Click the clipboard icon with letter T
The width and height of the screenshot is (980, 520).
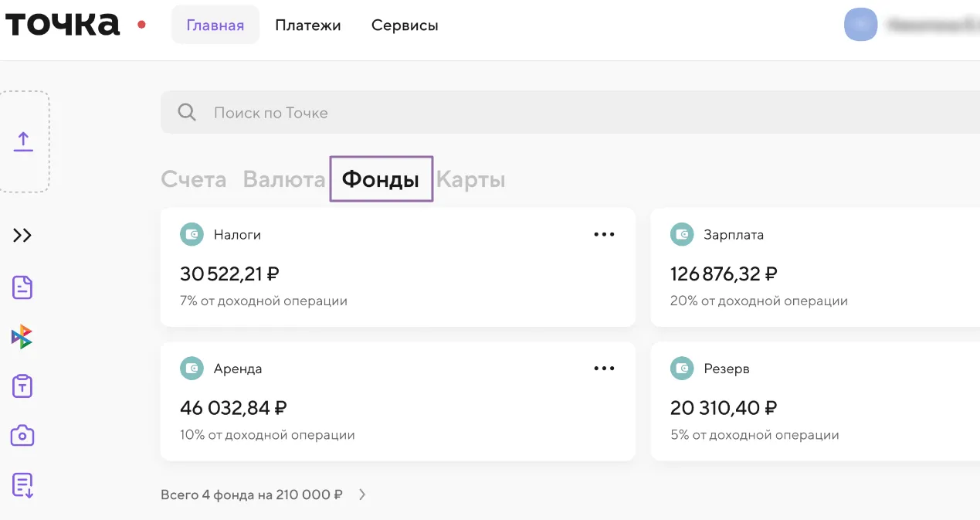pos(21,386)
